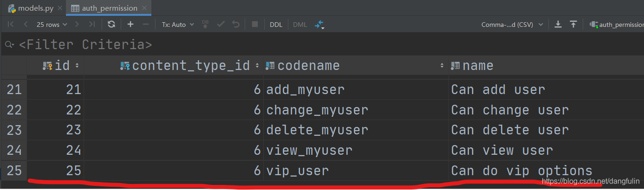
Task: Expand the Comma-separated CSV format dropdown
Action: (512, 25)
